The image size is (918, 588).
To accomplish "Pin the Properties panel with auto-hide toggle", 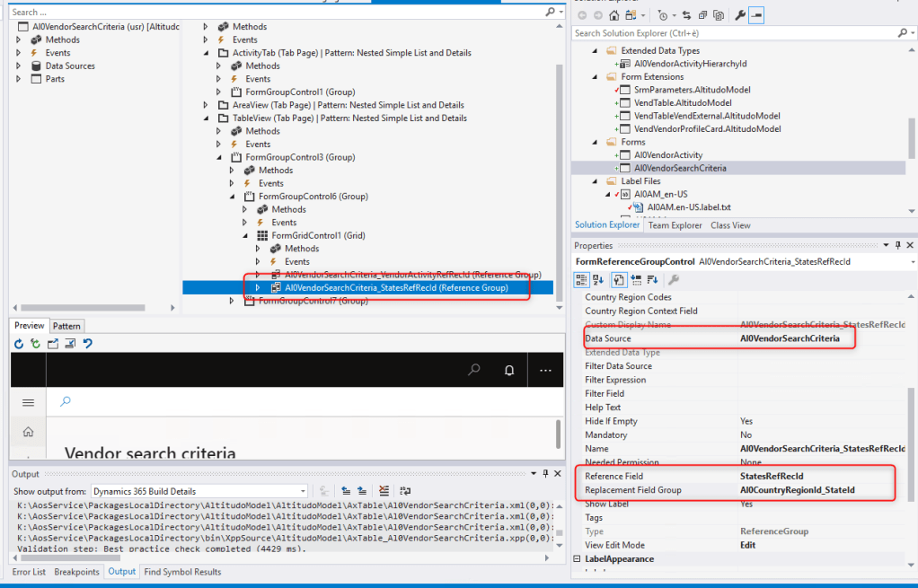I will (896, 245).
